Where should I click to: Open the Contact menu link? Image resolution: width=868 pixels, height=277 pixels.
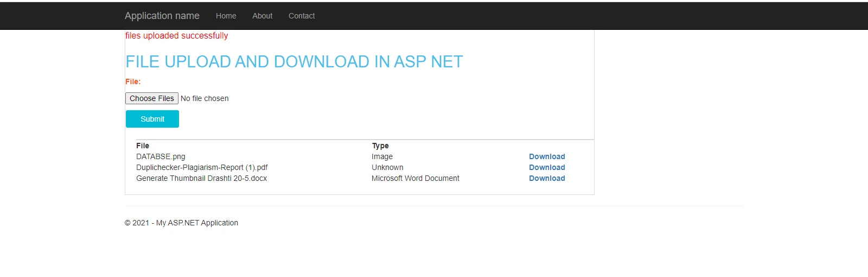tap(301, 16)
